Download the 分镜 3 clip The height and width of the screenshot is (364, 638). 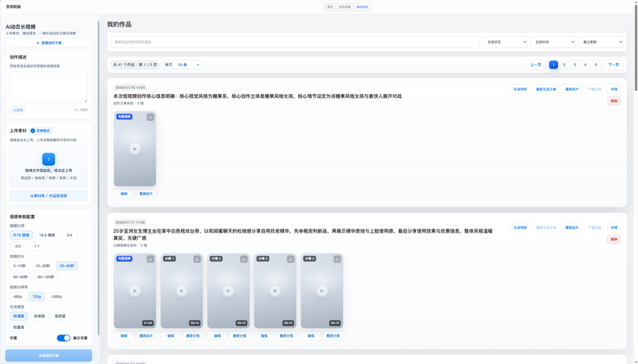point(290,259)
